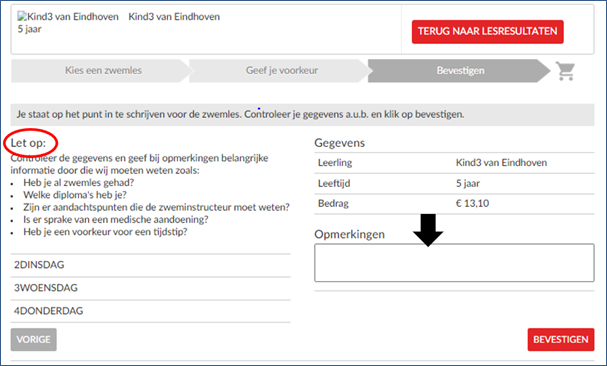
Task: Click the Leerling row in Gegevens
Action: click(454, 163)
